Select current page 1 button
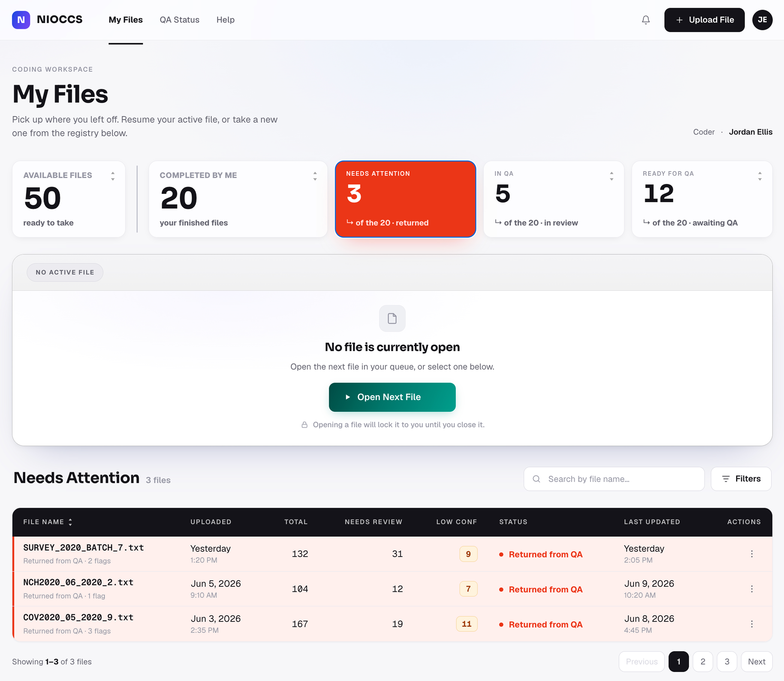The image size is (784, 681). point(678,662)
